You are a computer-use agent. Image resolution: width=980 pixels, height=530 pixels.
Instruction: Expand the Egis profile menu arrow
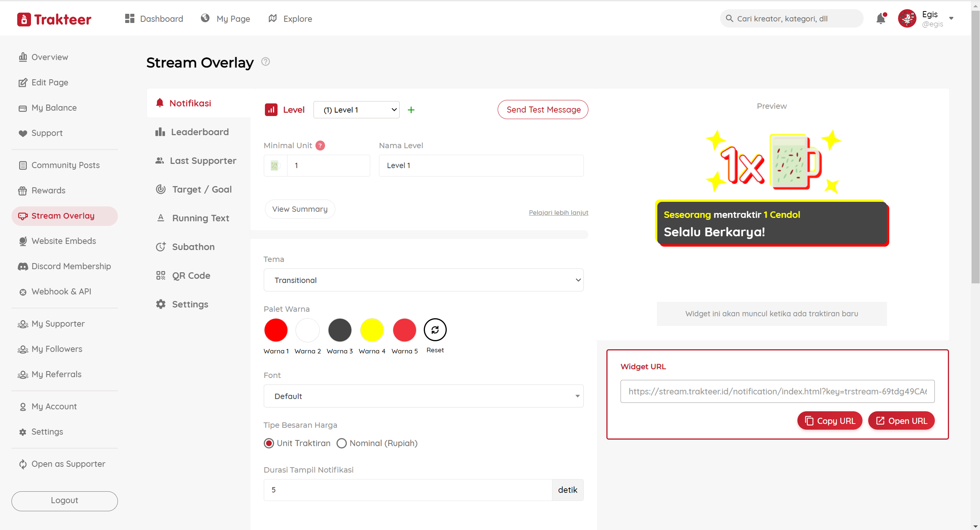951,18
